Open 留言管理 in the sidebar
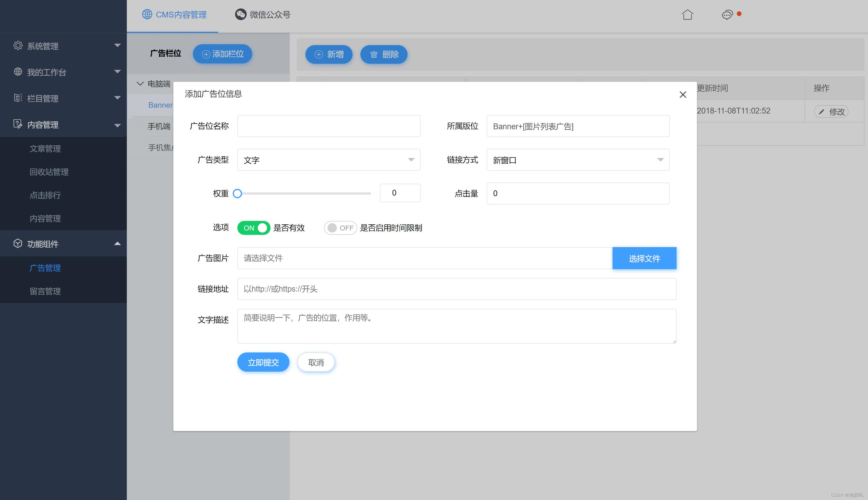The image size is (868, 500). [x=45, y=291]
